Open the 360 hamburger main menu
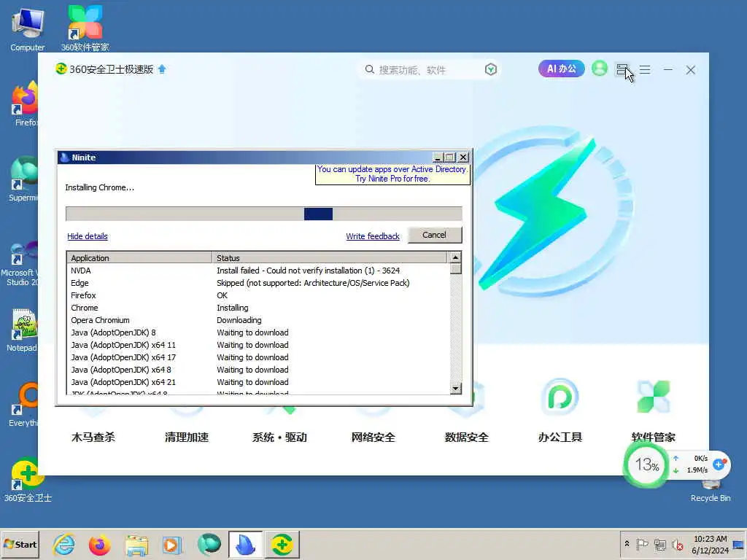Screen dimensions: 747x560 pyautogui.click(x=645, y=70)
